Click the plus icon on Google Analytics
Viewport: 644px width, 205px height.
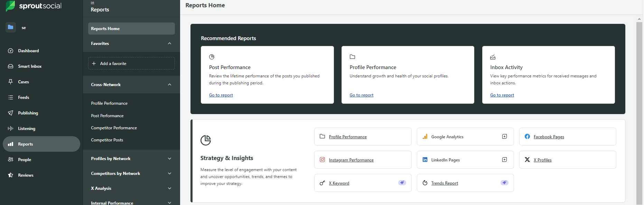point(504,137)
